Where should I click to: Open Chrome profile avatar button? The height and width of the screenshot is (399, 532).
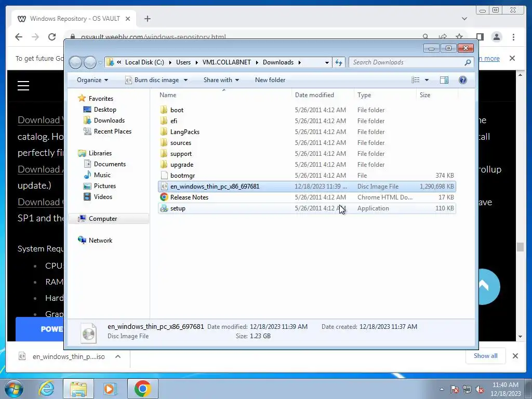pyautogui.click(x=496, y=37)
